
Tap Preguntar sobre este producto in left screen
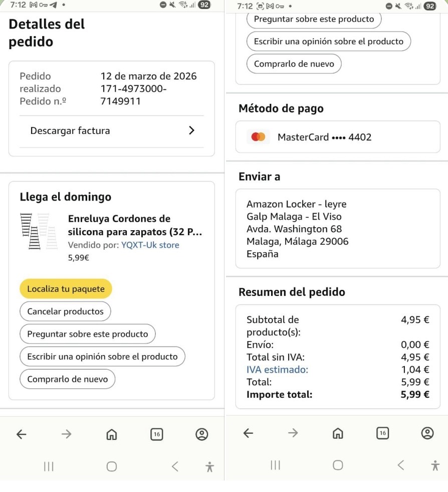88,334
